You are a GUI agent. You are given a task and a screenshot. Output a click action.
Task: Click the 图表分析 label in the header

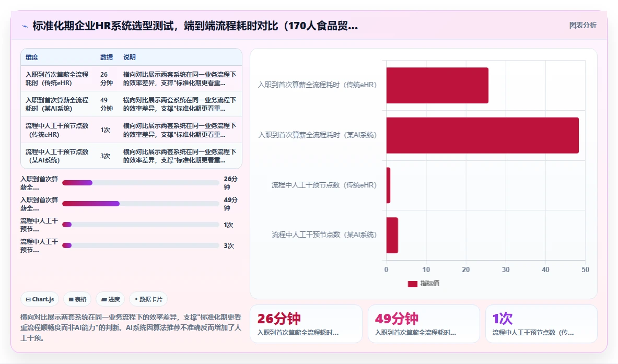click(582, 25)
